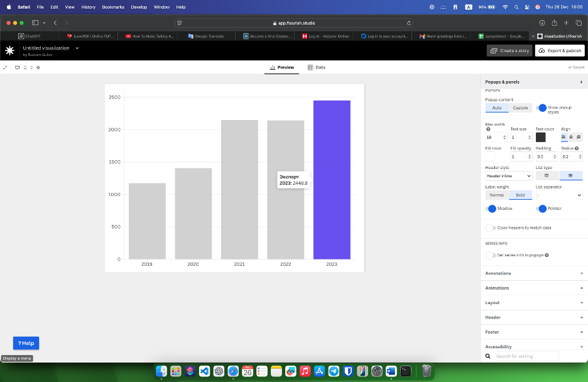Collapse the Popups & panels section
The image size is (588, 382).
pos(533,82)
